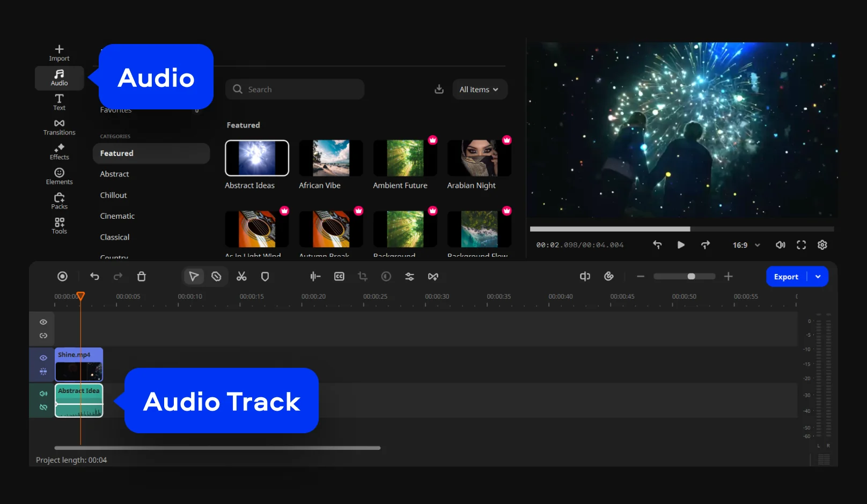Mute the Abstract Idea audio track
The width and height of the screenshot is (867, 504).
pos(43,394)
